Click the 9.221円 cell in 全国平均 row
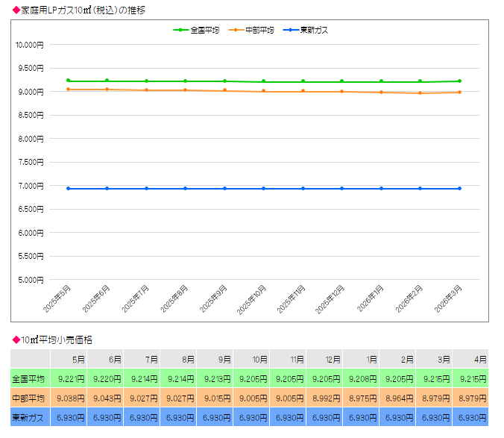The width and height of the screenshot is (504, 438). (69, 378)
